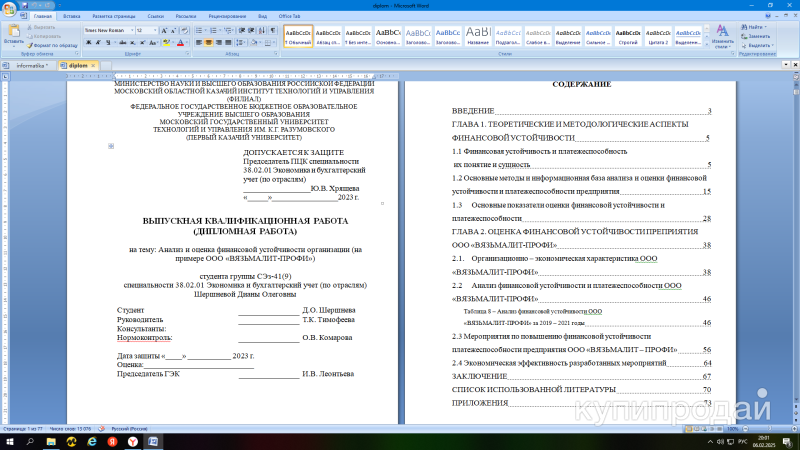Toggle bold formatting (Ж)

tap(88, 43)
